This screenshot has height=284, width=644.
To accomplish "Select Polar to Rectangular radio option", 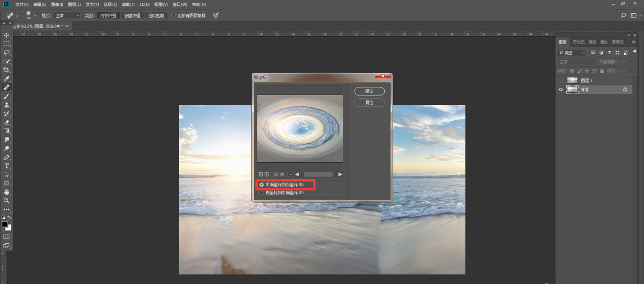I will coord(282,193).
